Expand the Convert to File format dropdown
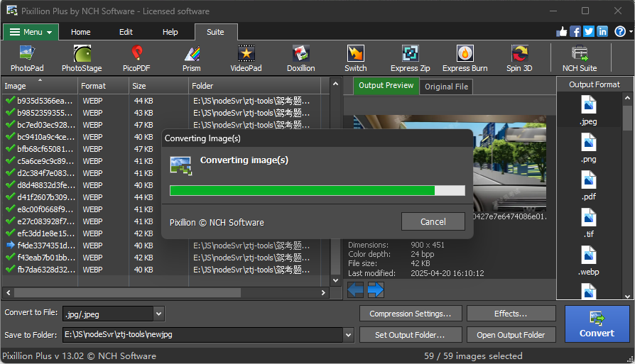The image size is (635, 364). coord(159,314)
